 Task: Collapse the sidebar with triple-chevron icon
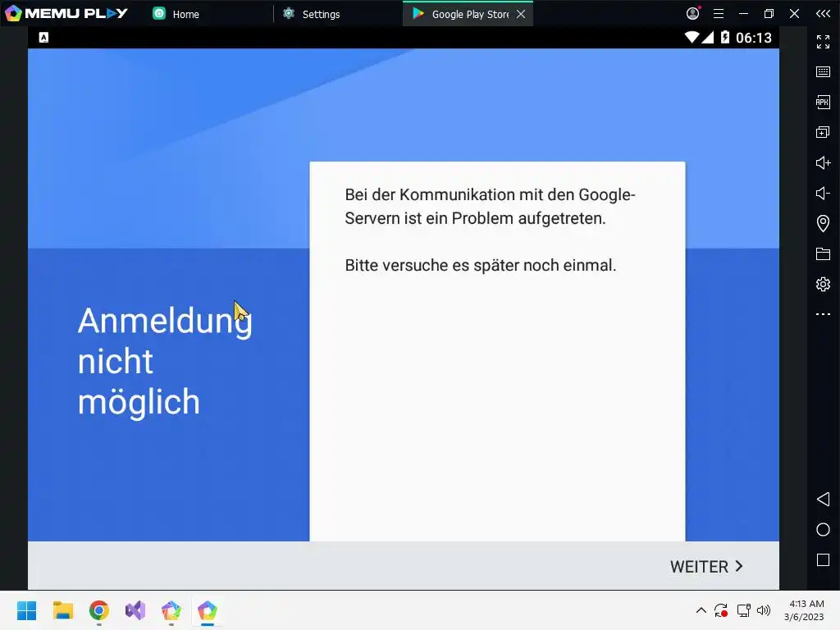coord(823,13)
